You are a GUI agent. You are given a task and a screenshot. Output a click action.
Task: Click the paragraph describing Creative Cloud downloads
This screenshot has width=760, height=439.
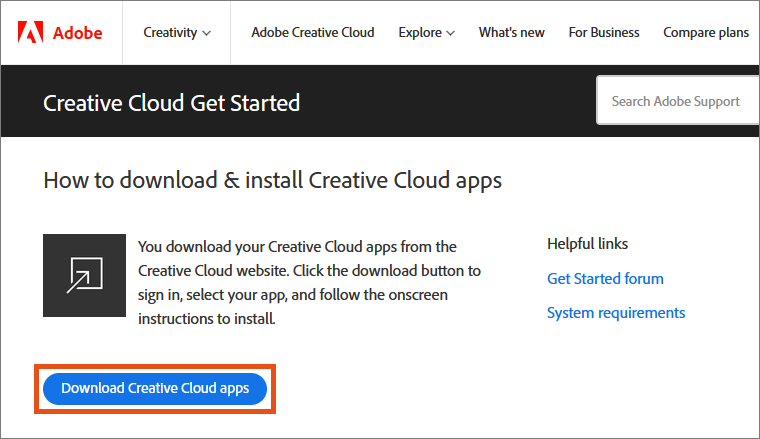(x=308, y=282)
